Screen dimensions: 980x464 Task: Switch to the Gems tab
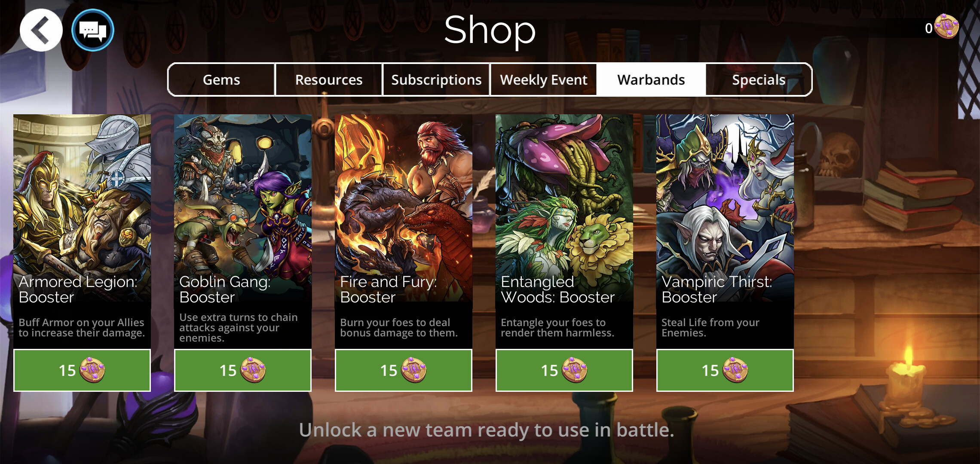tap(221, 79)
